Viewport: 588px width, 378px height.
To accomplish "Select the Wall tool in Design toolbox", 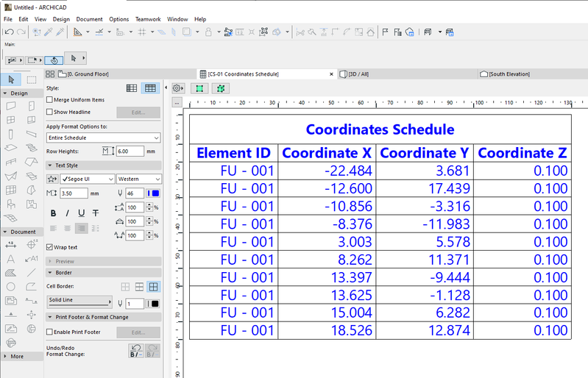I will pos(11,106).
